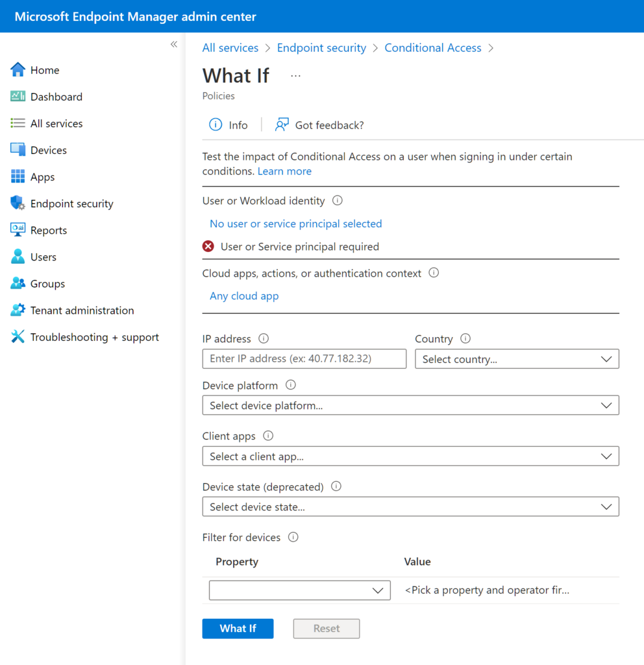This screenshot has width=644, height=665.
Task: Open Users in the sidebar
Action: pos(43,257)
